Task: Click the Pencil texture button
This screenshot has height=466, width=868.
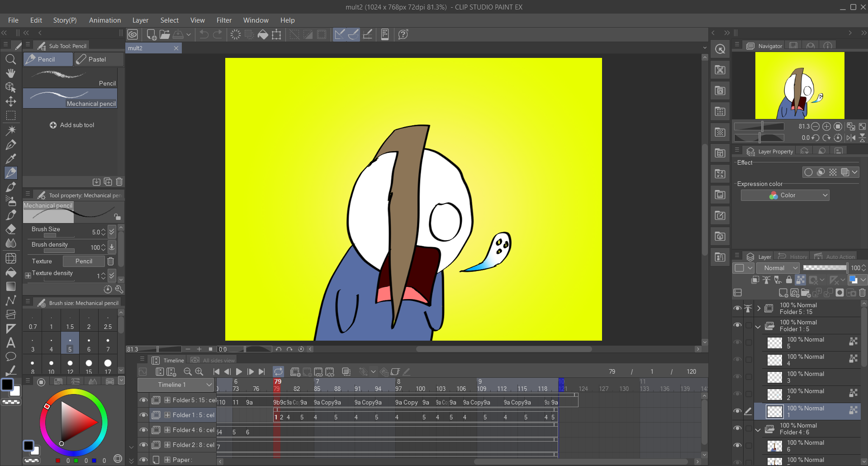Action: coord(84,261)
